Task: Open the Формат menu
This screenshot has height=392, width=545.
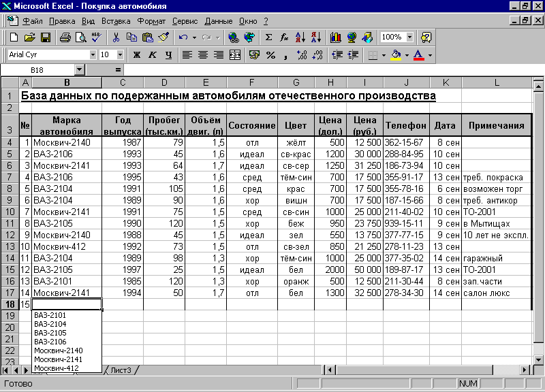Action: pos(151,21)
